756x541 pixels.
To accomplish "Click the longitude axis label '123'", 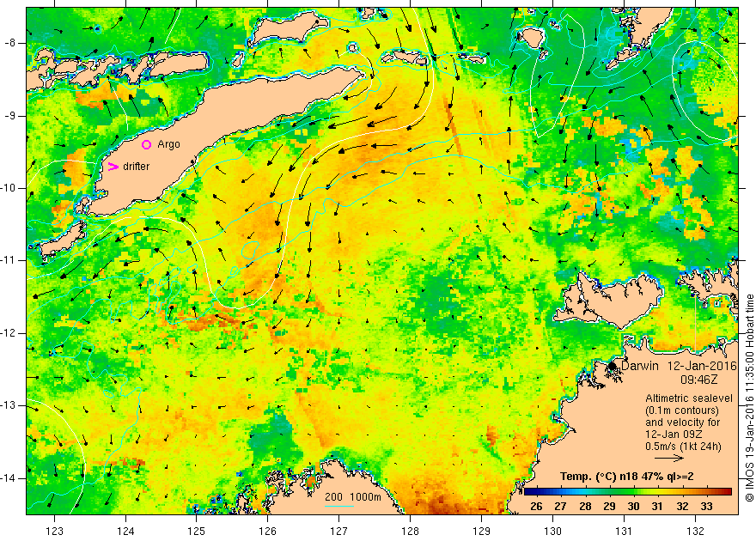I will (x=54, y=532).
